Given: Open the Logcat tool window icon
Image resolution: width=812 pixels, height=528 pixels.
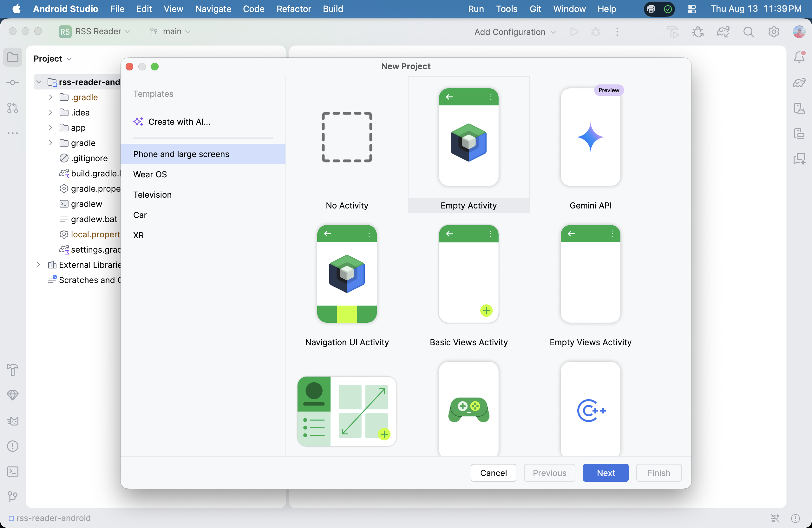Looking at the screenshot, I should tap(13, 421).
